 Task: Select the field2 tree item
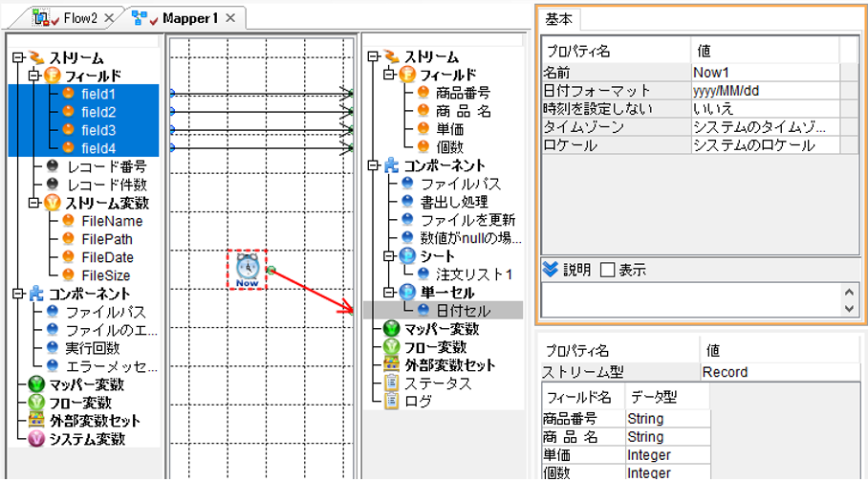[x=98, y=112]
